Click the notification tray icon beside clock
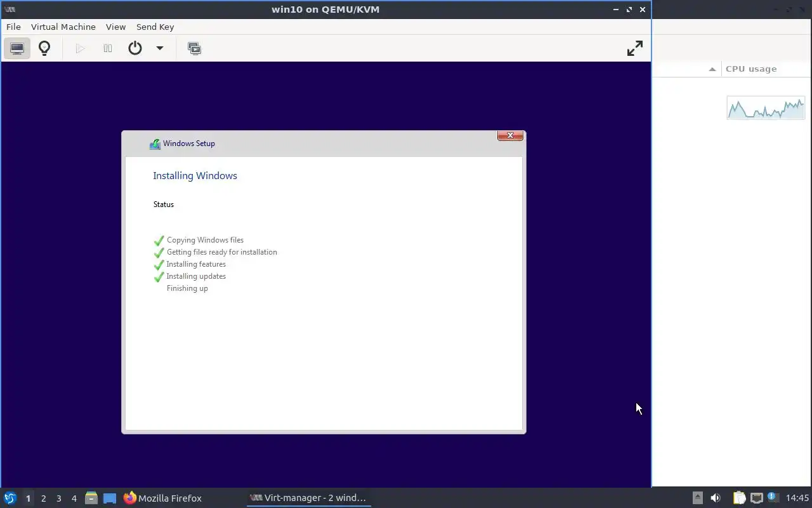Screen dimensions: 812x508 772,497
